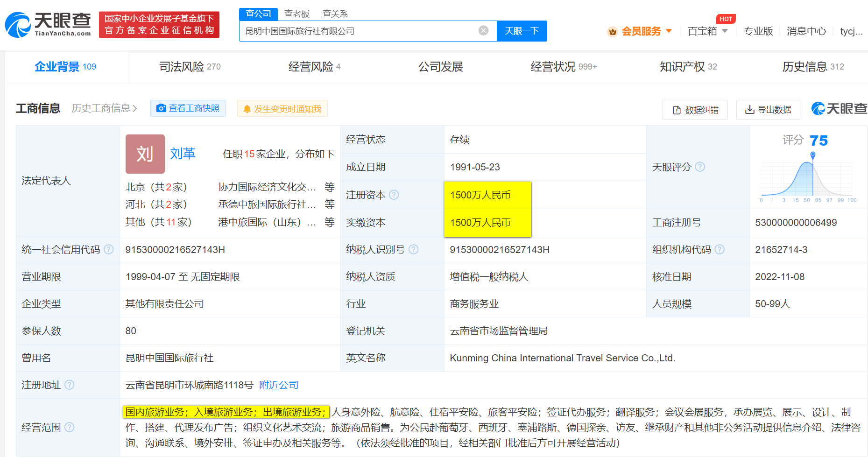Switch to the 查公司 search tab
The height and width of the screenshot is (457, 868).
[x=258, y=14]
